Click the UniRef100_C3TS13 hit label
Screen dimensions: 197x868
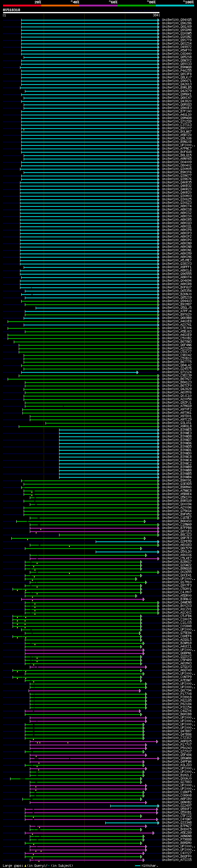coord(177,125)
